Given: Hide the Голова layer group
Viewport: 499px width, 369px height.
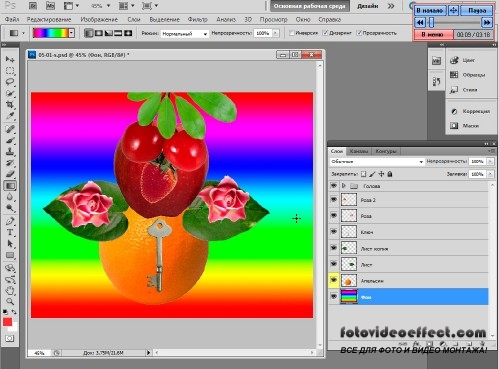Looking at the screenshot, I should coord(333,186).
